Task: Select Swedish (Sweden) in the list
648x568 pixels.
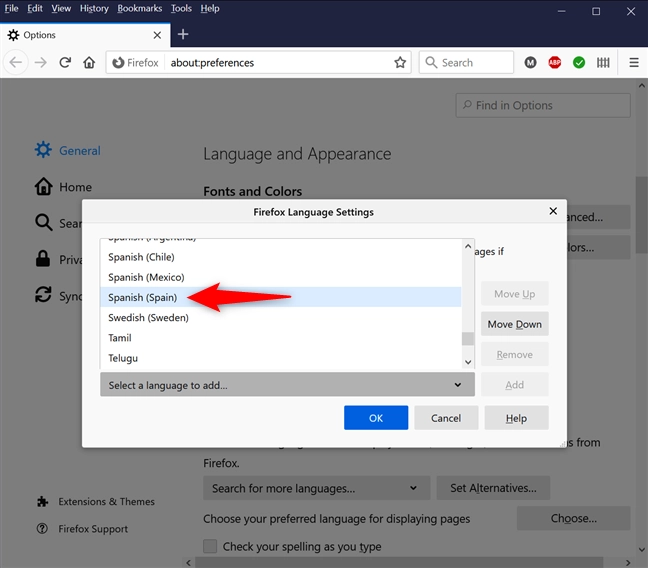Action: 281,317
